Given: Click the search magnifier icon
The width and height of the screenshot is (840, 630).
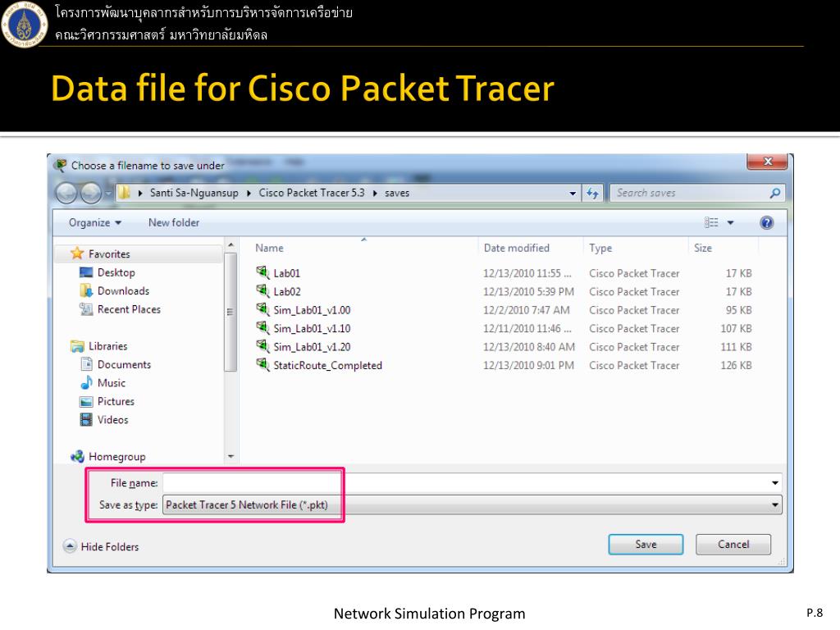Looking at the screenshot, I should tap(774, 193).
